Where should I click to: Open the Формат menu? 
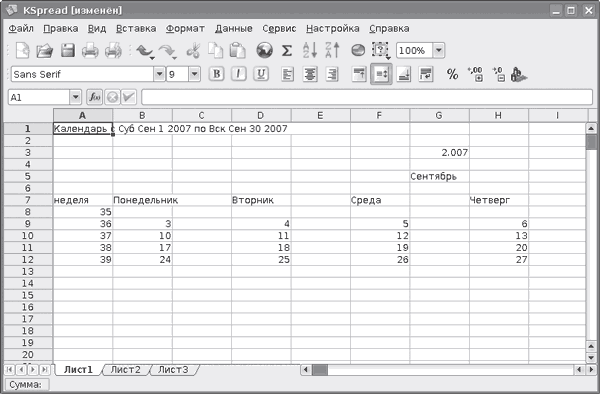(x=185, y=29)
